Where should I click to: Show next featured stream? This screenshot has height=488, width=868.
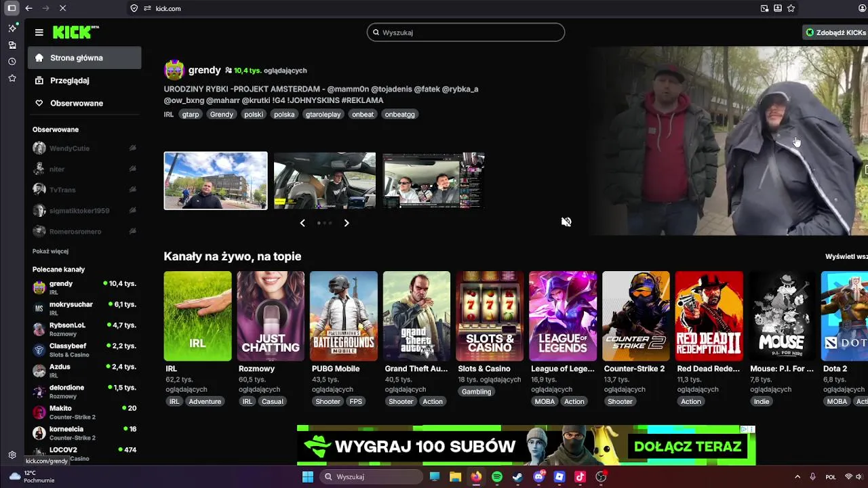tap(347, 223)
